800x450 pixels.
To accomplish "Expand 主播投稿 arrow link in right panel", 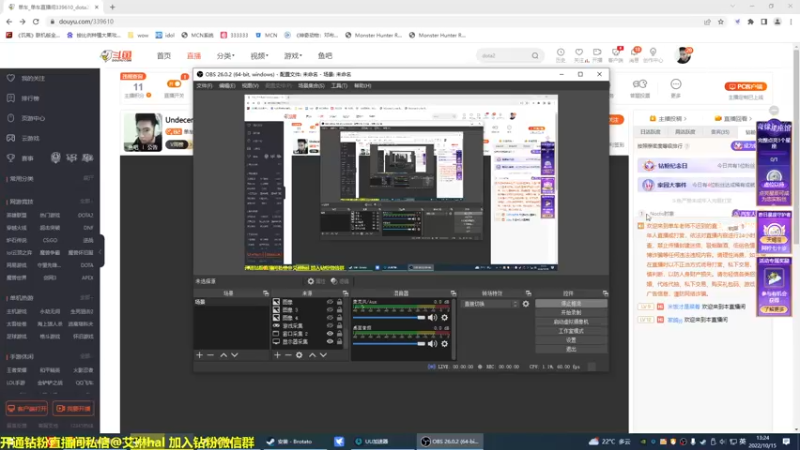I will tap(668, 118).
